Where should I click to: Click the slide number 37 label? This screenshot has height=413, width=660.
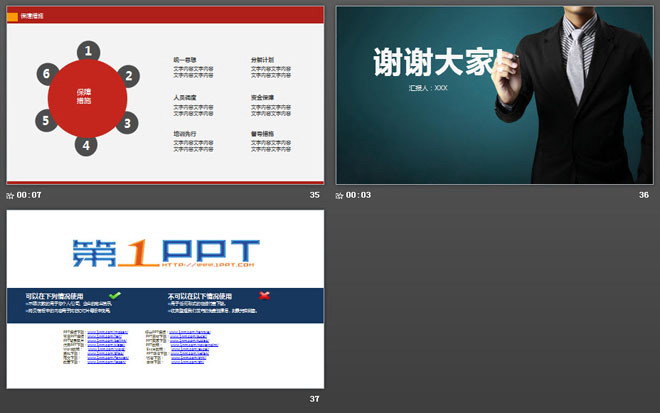point(314,399)
